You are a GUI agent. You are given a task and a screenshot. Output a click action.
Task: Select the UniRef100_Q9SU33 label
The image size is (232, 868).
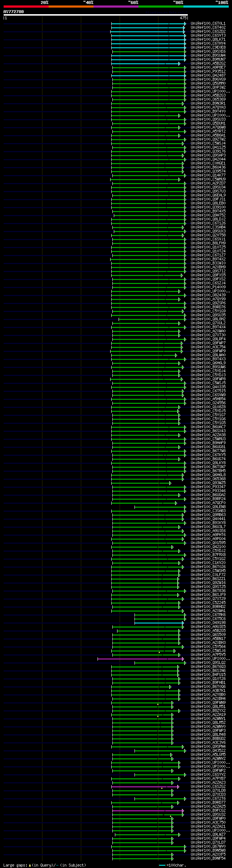208,119
